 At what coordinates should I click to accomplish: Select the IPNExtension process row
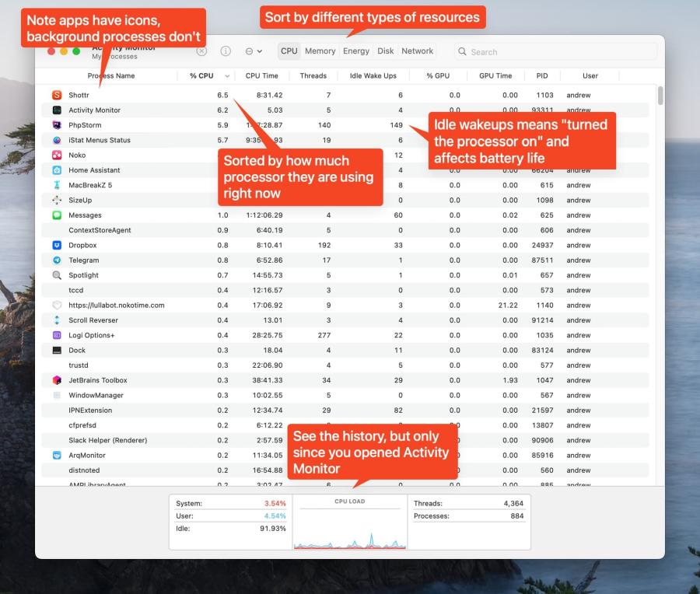345,411
